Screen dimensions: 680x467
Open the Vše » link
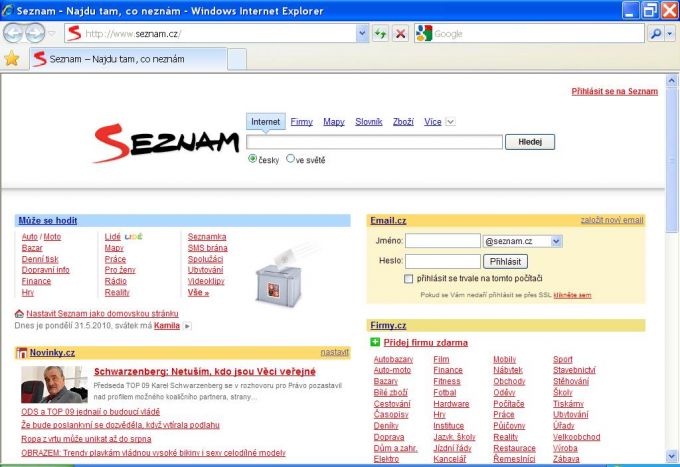click(x=198, y=293)
